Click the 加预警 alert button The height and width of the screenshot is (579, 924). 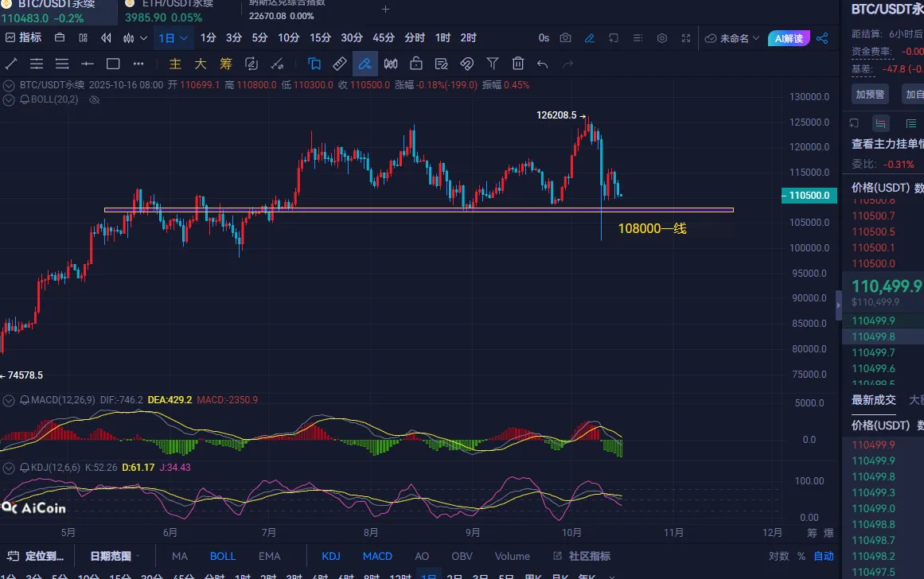(x=871, y=94)
